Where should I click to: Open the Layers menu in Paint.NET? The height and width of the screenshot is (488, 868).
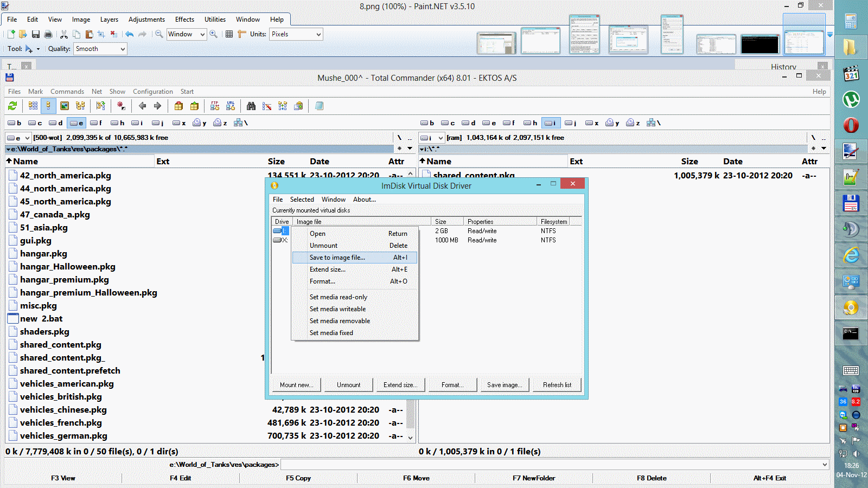click(109, 20)
